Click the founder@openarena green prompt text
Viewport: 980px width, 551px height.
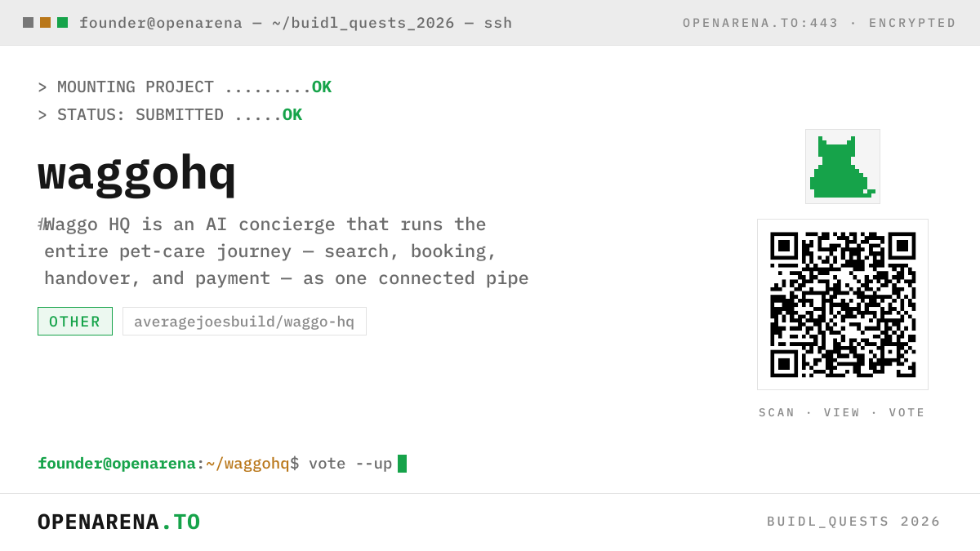click(x=117, y=464)
